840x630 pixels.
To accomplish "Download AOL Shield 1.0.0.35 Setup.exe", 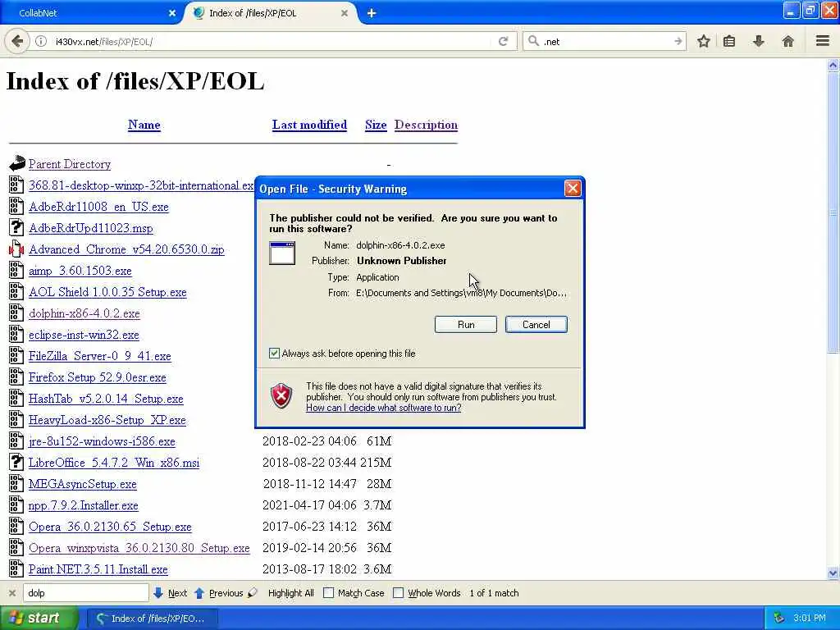I will click(107, 292).
